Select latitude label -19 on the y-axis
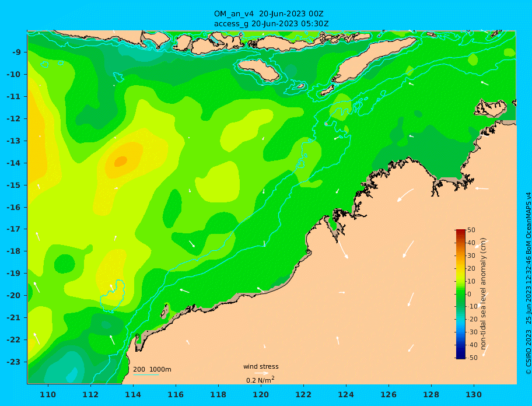532x406 pixels. point(15,274)
